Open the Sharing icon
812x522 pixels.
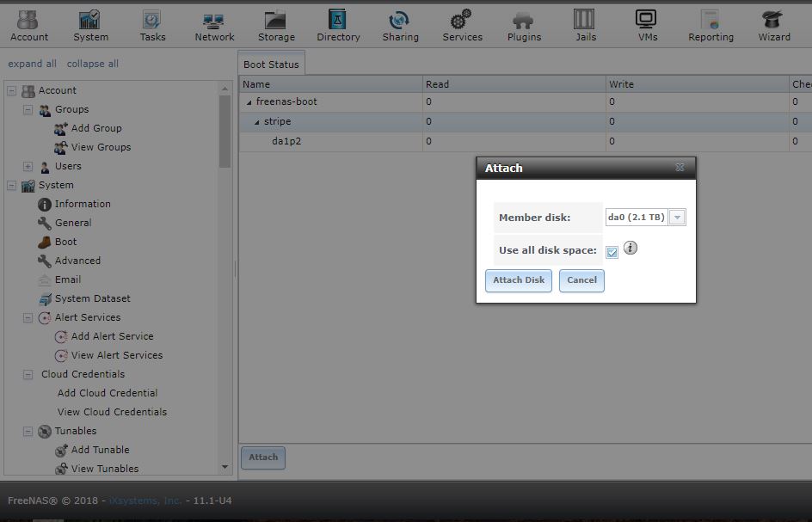pyautogui.click(x=400, y=21)
